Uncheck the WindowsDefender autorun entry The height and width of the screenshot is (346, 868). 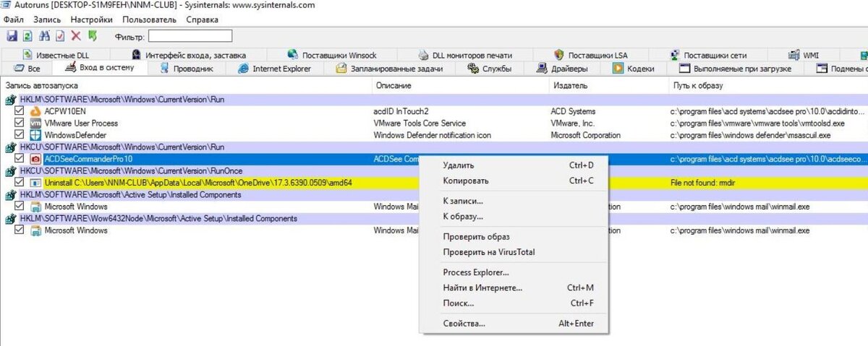[20, 135]
